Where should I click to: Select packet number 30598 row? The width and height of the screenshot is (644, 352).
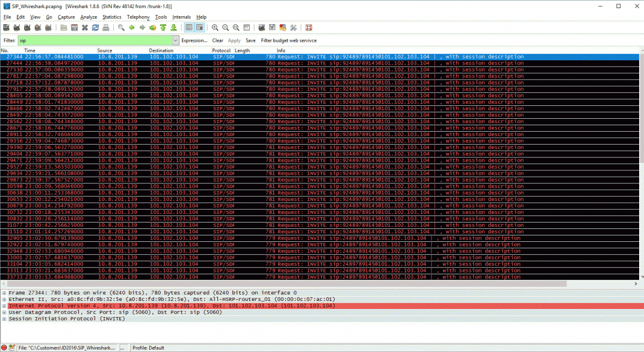(x=319, y=186)
